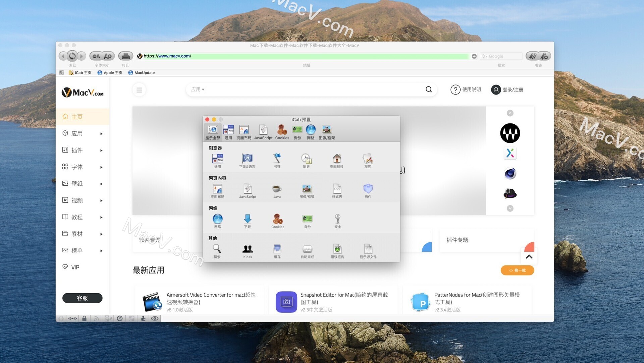Increase font size with large A button
Screen dimensions: 644x363
pyautogui.click(x=108, y=56)
